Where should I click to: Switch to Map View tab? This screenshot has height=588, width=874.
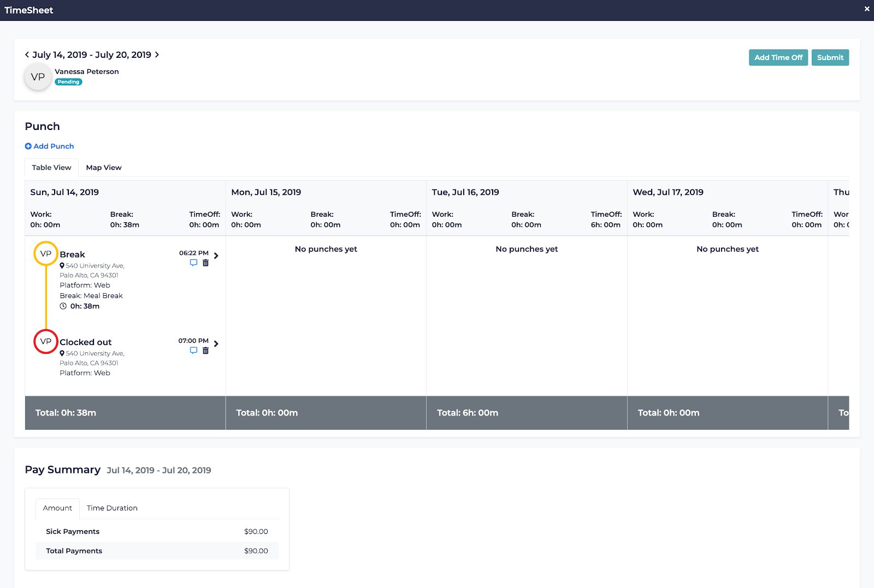[x=104, y=168]
